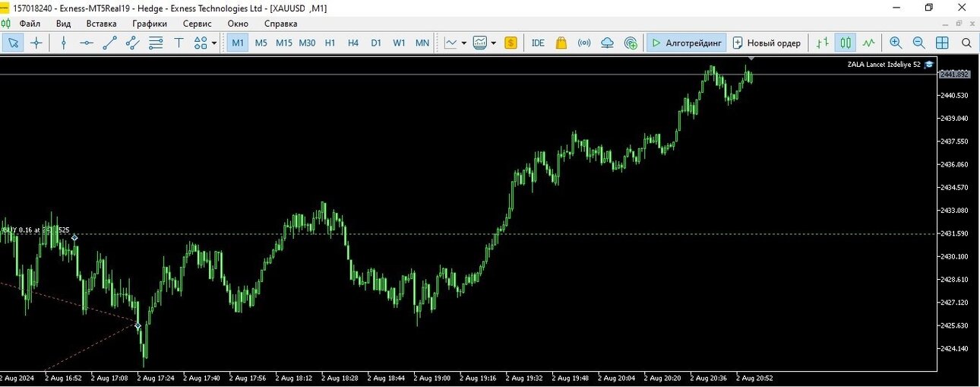
Task: Select the equidistant channel tool
Action: [x=132, y=43]
